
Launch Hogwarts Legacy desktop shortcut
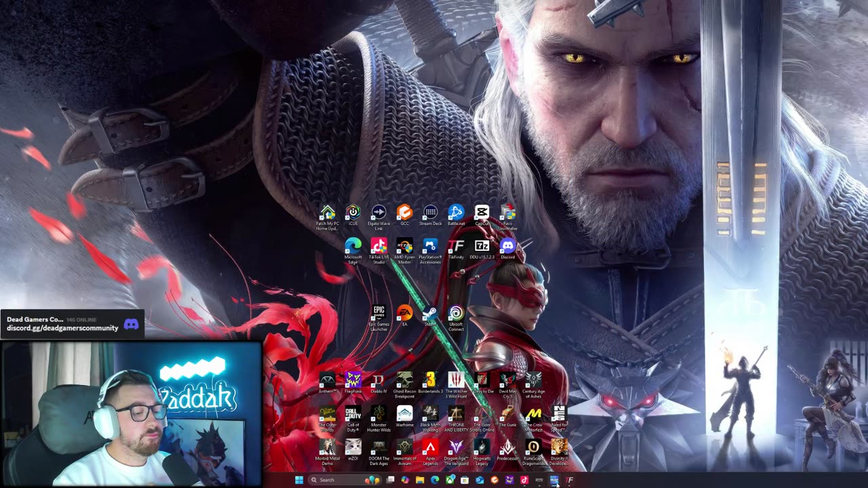(x=481, y=452)
